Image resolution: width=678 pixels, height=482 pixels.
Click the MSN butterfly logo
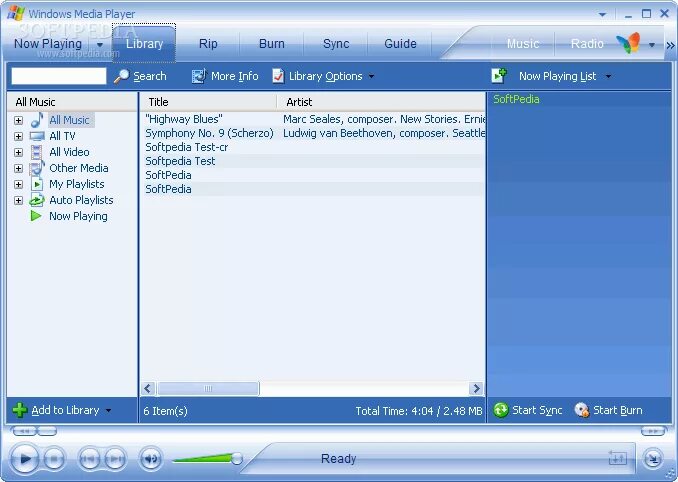(x=628, y=43)
